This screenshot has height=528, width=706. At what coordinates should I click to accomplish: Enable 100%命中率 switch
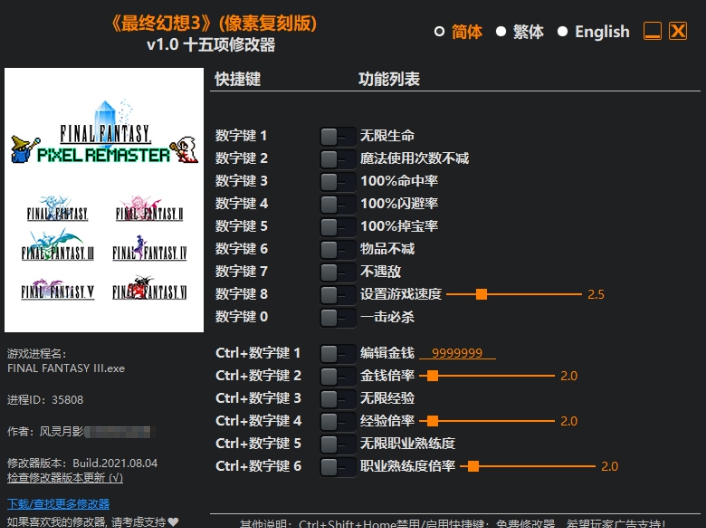(338, 181)
